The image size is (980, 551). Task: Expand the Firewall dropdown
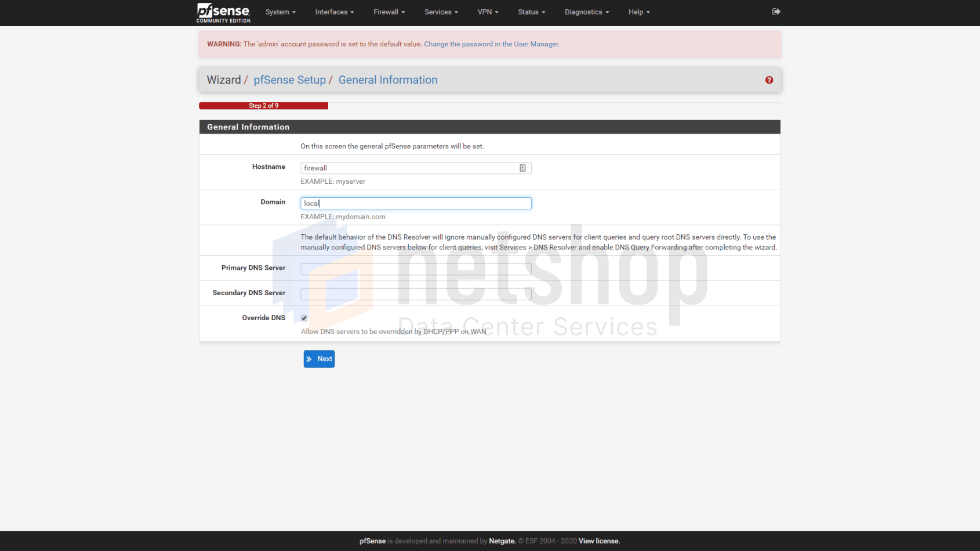(389, 12)
